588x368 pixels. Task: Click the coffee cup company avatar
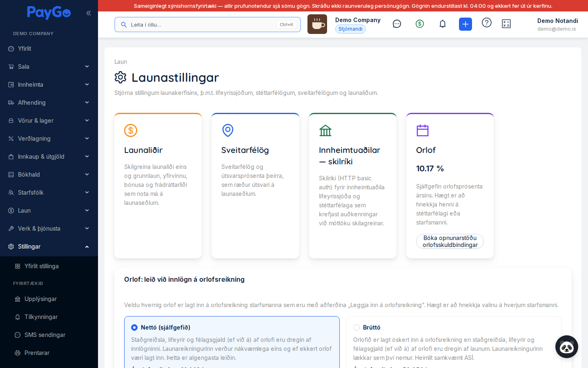(x=317, y=24)
